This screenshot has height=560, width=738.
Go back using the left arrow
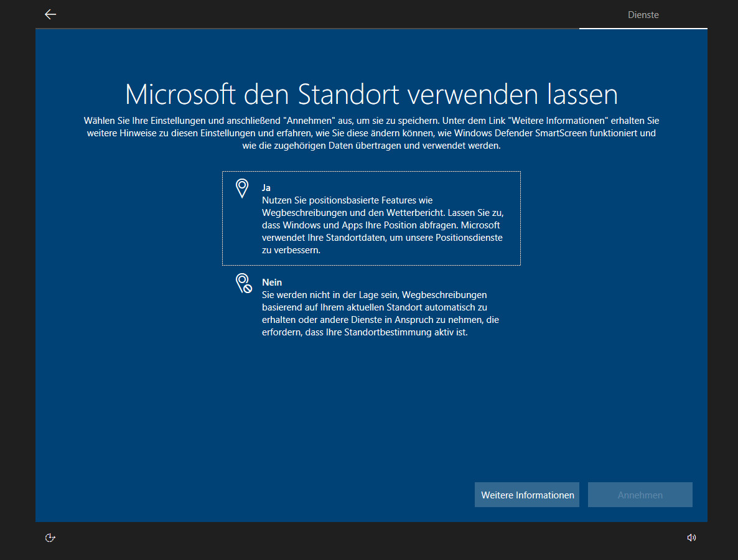50,14
